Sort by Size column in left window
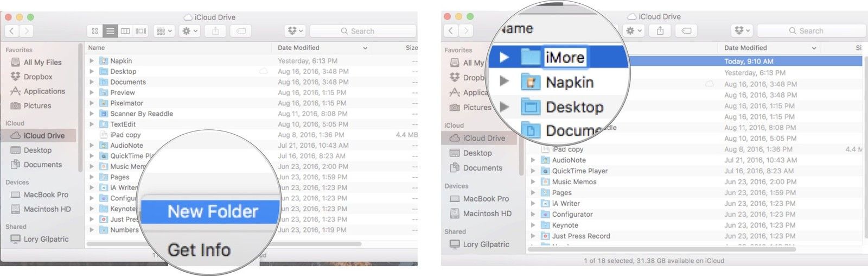This screenshot has height=276, width=868. tap(411, 48)
